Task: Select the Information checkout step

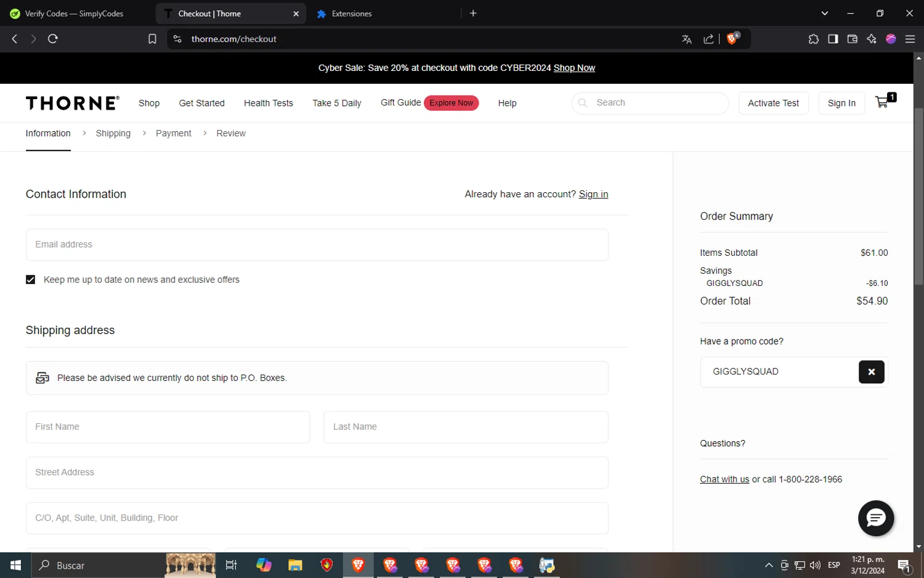Action: [x=48, y=133]
